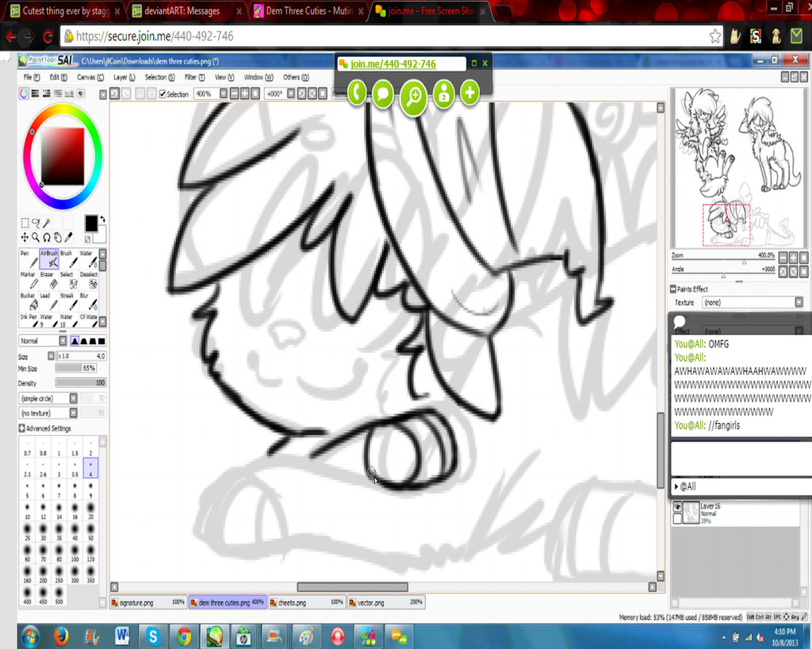This screenshot has width=812, height=649.
Task: Choose the flat square brush edge shape
Action: pos(101,341)
